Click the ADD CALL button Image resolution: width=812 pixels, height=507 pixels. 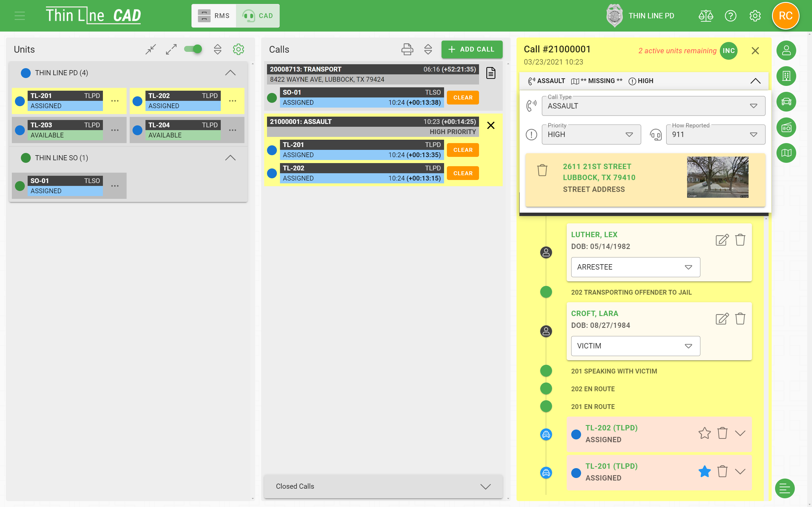(471, 49)
